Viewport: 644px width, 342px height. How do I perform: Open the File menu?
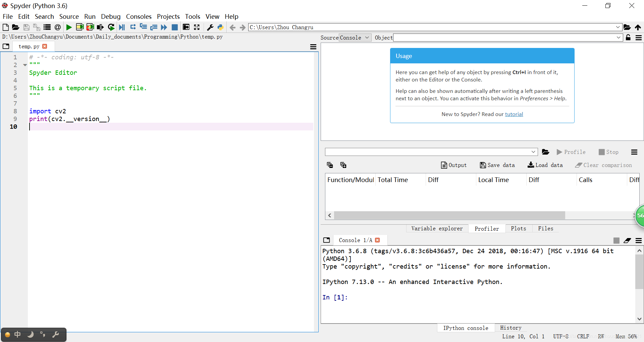pyautogui.click(x=8, y=16)
